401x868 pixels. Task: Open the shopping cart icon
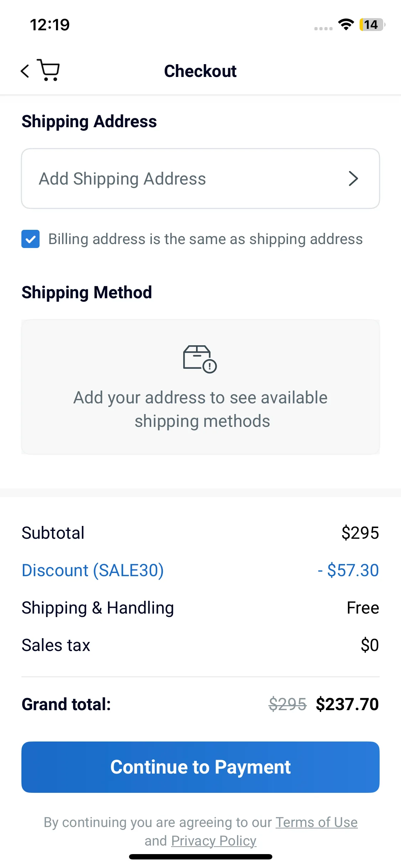click(48, 70)
